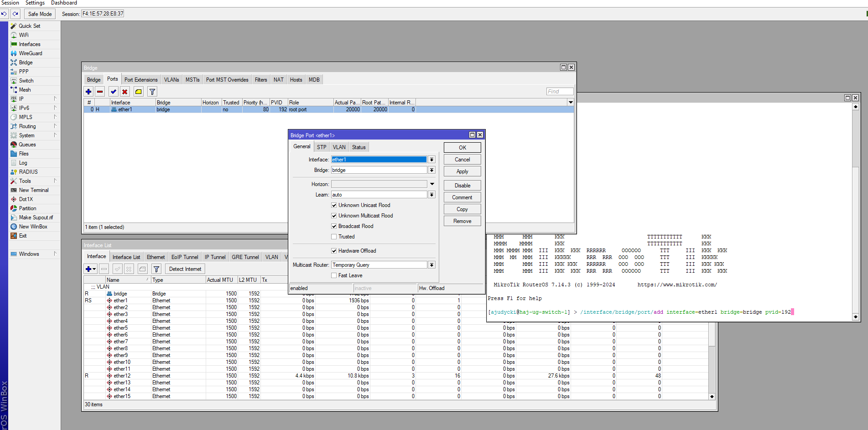Image resolution: width=868 pixels, height=430 pixels.
Task: Open WireGuard in sidebar
Action: (x=31, y=53)
